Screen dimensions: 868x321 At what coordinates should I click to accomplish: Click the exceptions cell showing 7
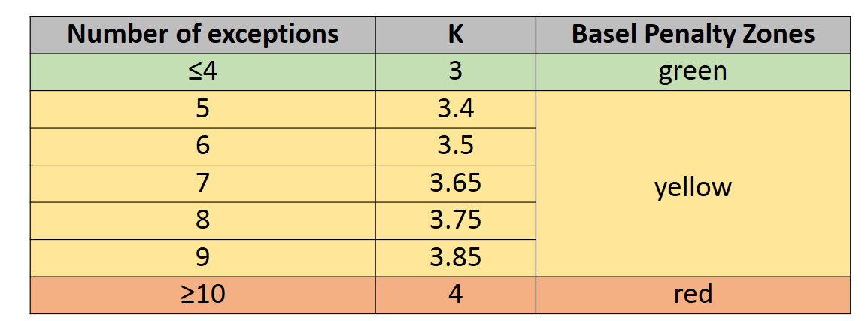[202, 183]
